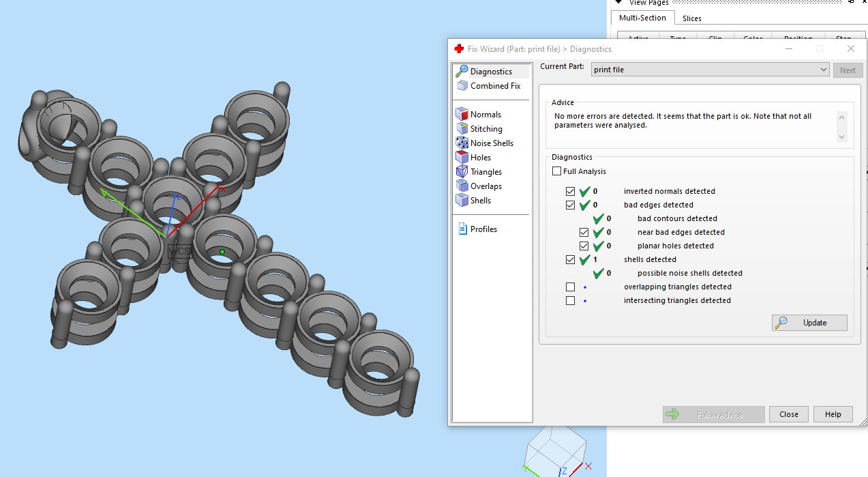Enable intersecting triangles detected checkbox
The width and height of the screenshot is (868, 477).
[x=571, y=300]
